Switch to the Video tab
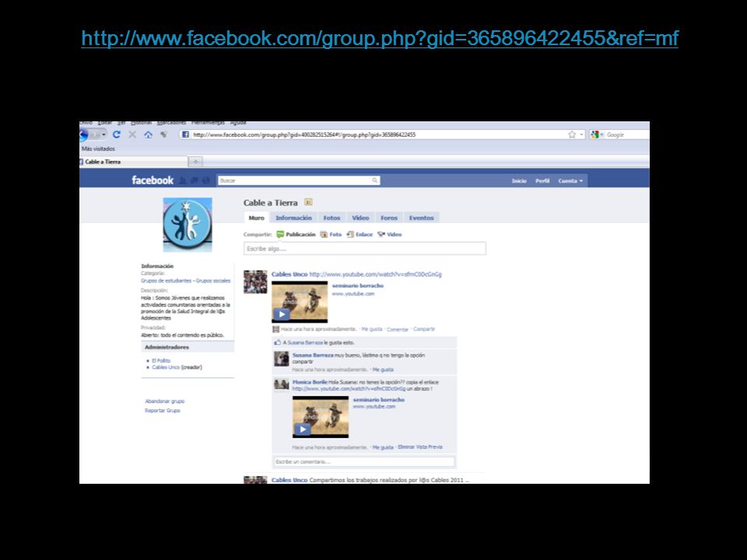Screen dimensions: 747x560 pos(360,218)
